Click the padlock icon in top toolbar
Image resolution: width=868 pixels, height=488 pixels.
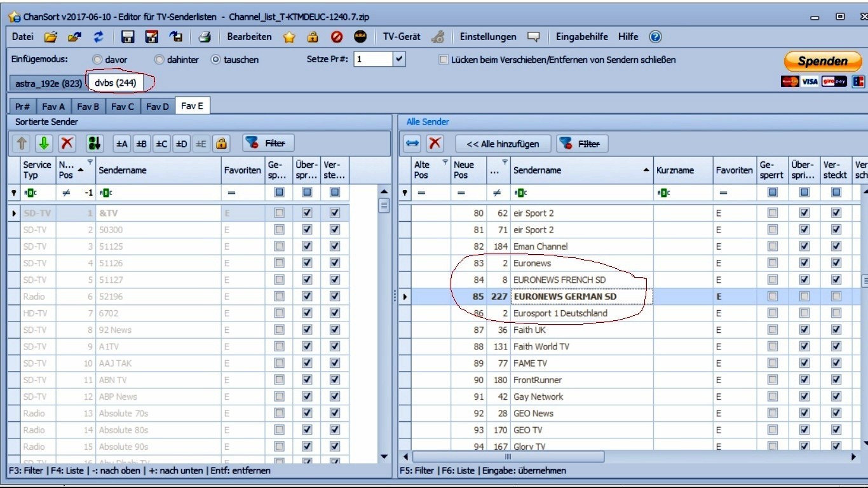(313, 37)
